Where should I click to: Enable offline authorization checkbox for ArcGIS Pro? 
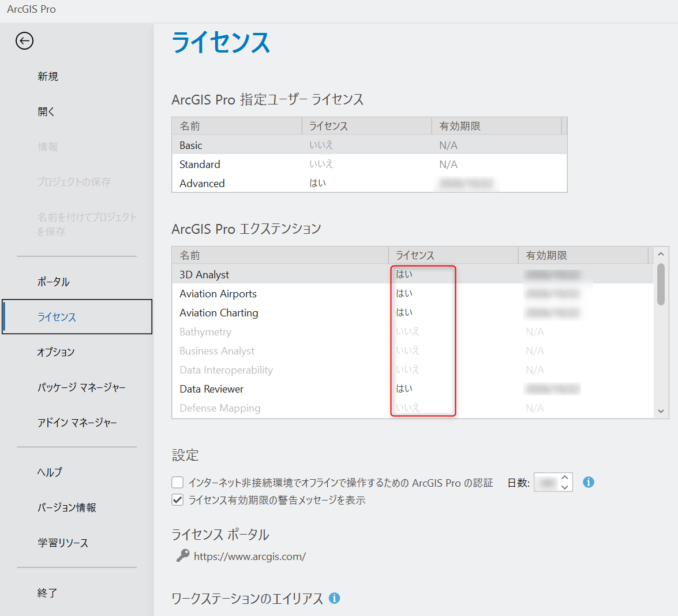(178, 483)
